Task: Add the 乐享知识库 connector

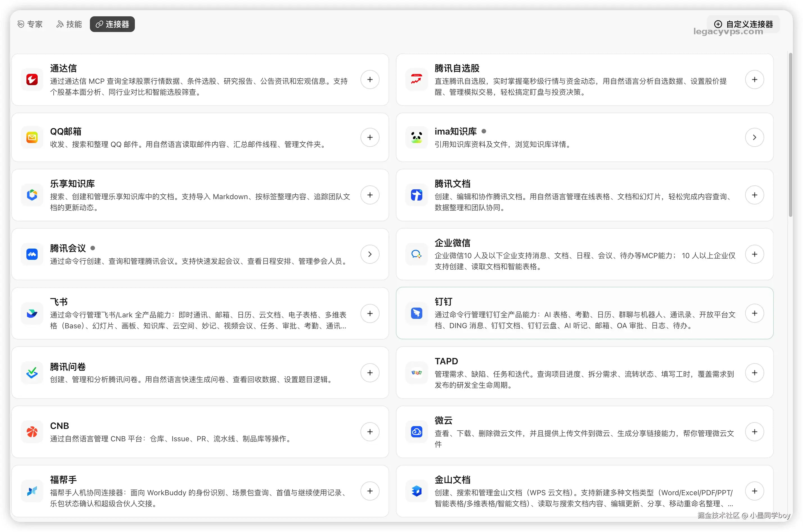Action: click(370, 195)
